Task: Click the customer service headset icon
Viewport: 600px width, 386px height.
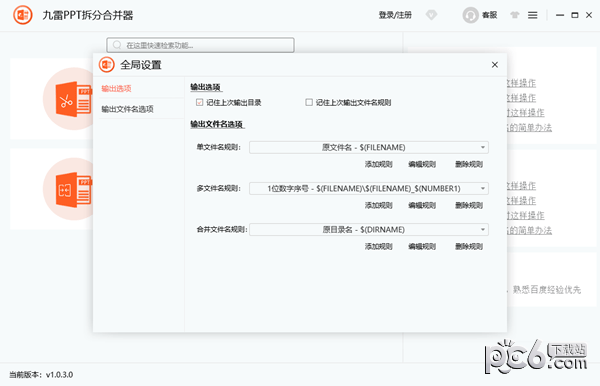Action: coord(470,15)
